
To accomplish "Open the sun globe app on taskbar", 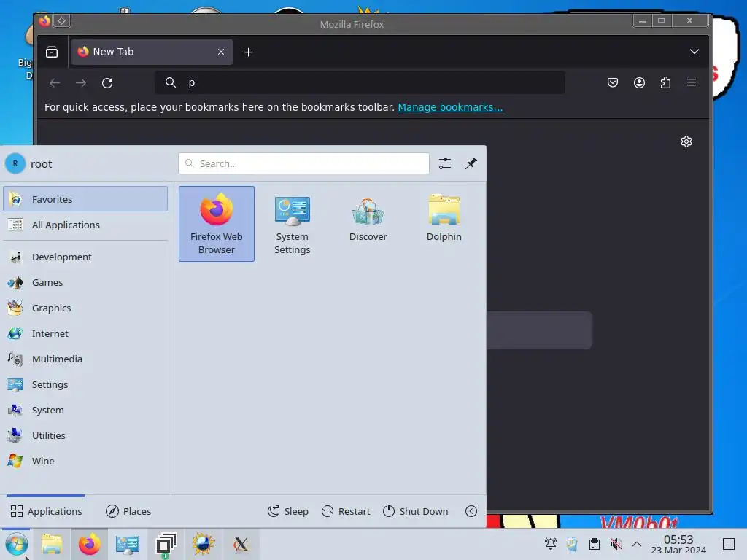I will click(203, 544).
